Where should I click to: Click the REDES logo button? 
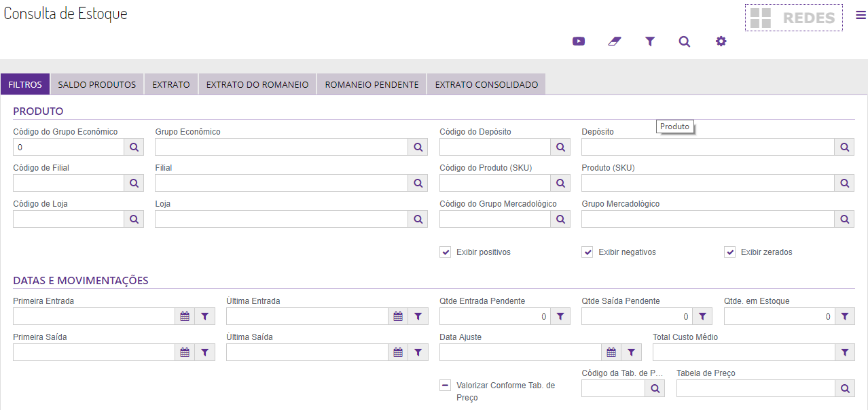[x=793, y=18]
